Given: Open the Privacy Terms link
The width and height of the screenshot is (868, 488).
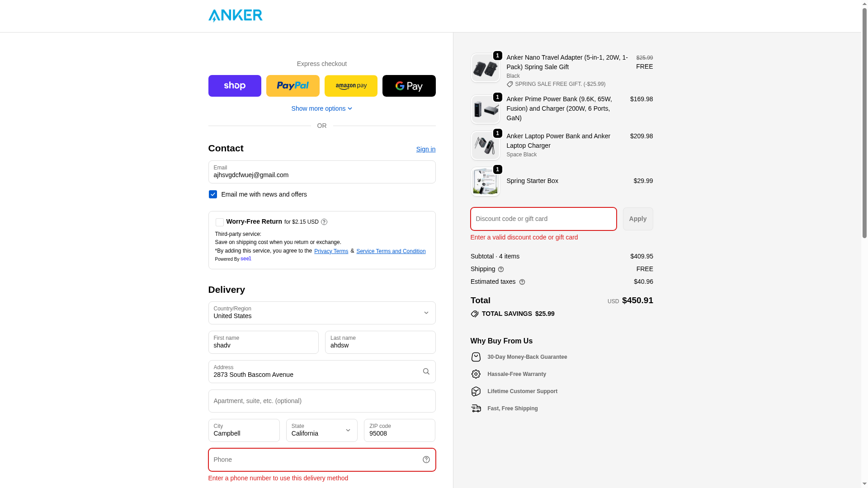Looking at the screenshot, I should (331, 251).
